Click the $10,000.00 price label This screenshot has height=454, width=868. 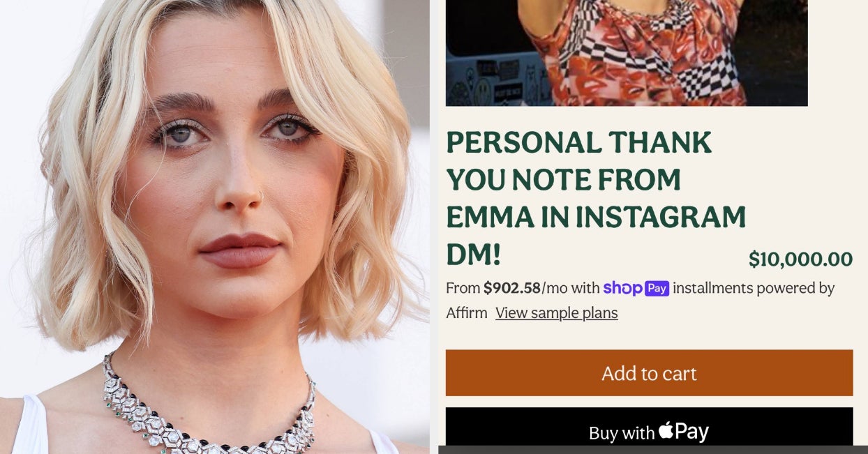(x=800, y=259)
